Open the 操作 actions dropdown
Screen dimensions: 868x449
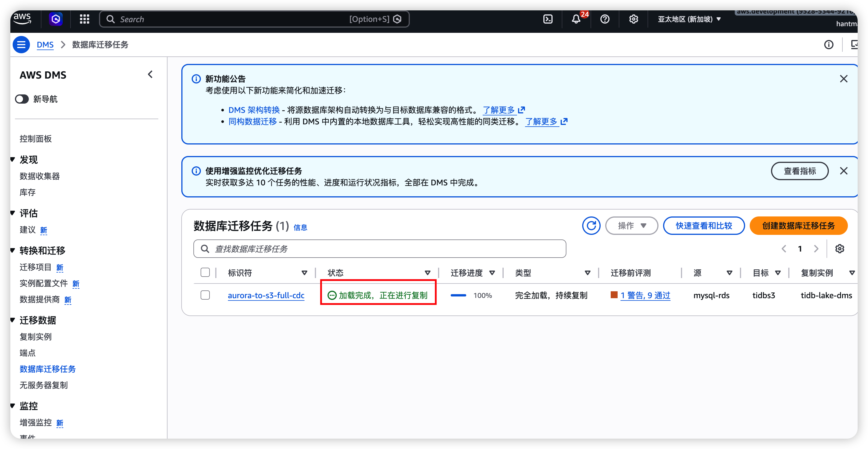631,226
